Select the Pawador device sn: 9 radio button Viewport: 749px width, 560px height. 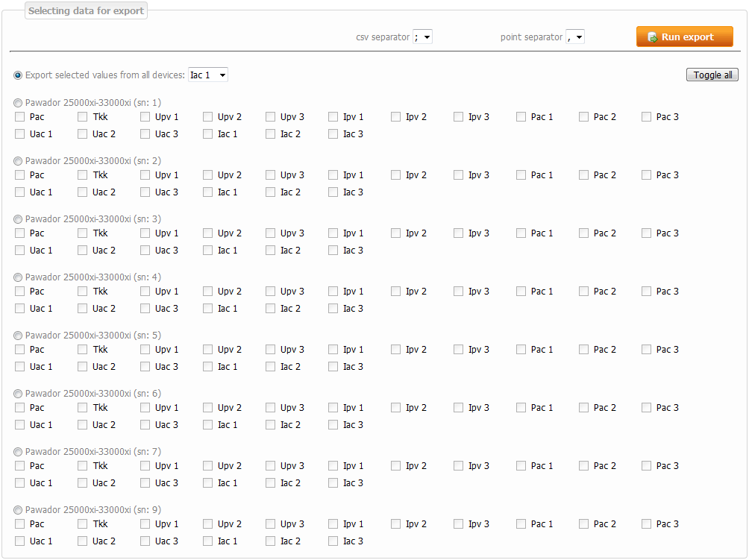click(18, 510)
